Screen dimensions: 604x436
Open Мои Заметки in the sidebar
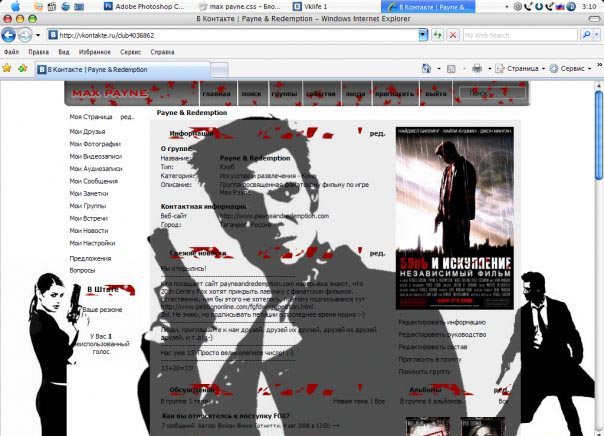click(89, 193)
